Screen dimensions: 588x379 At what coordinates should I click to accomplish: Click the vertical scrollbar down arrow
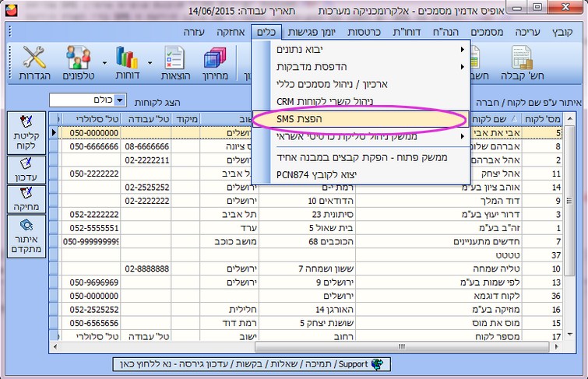tap(569, 335)
